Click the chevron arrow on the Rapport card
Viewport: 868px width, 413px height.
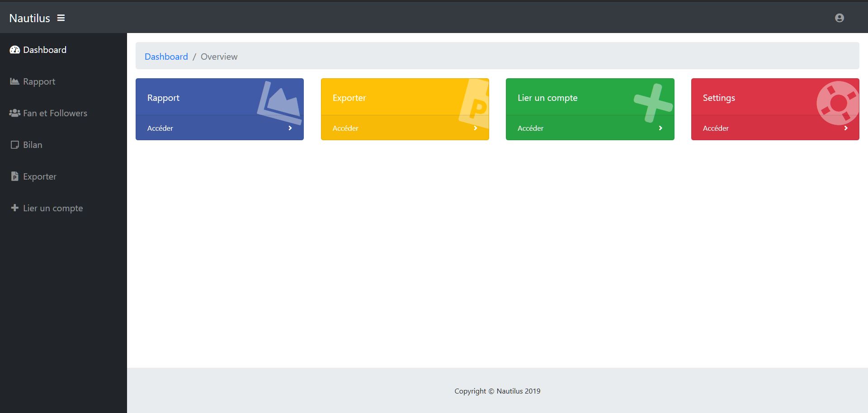(290, 128)
